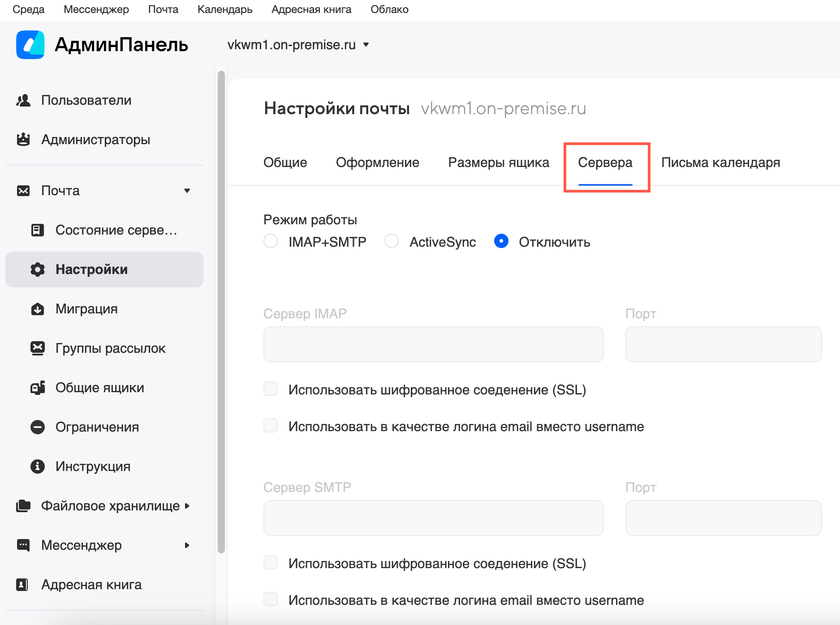Enable SSL checkbox under IMAP server
This screenshot has height=625, width=840.
click(x=271, y=389)
